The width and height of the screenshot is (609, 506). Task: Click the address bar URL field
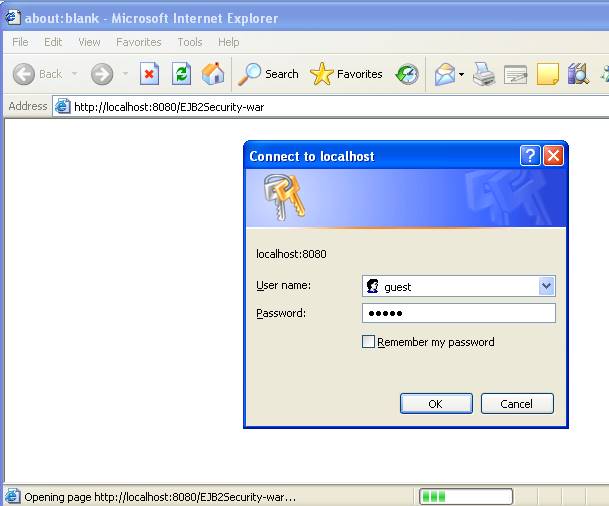[331, 107]
